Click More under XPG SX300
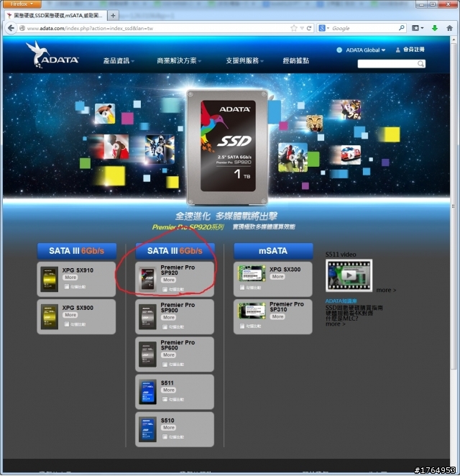The image size is (460, 476). [277, 277]
